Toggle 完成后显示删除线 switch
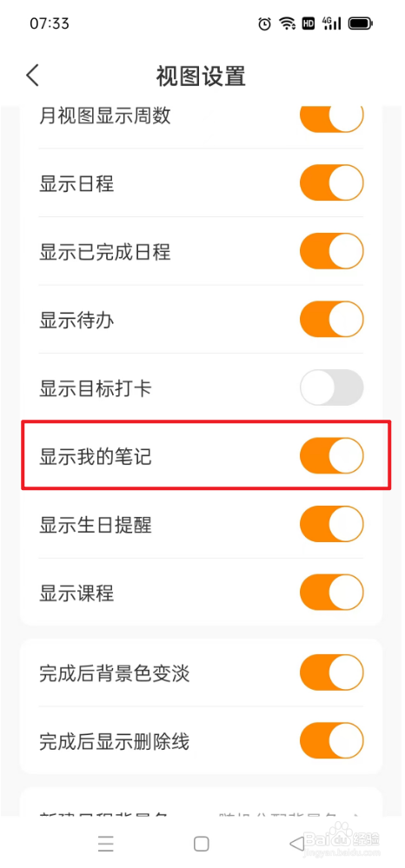405x868 pixels. [x=332, y=740]
